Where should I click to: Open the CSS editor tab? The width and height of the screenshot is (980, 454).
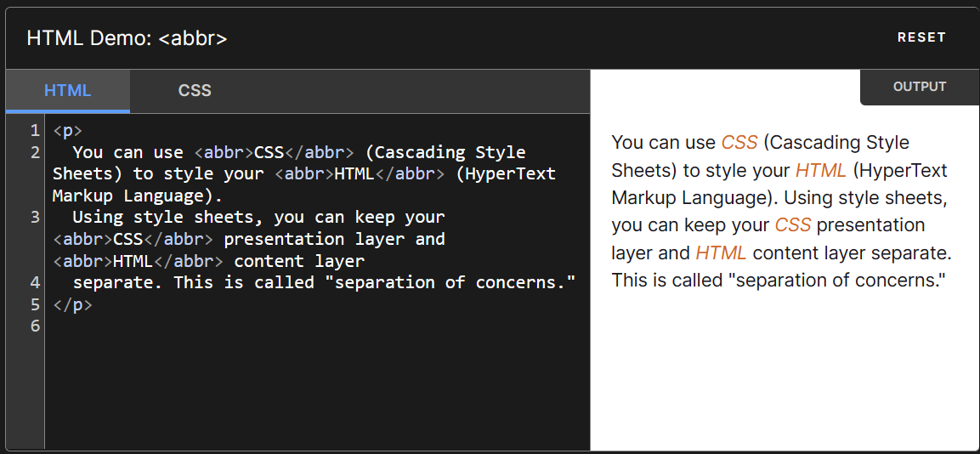pos(195,91)
